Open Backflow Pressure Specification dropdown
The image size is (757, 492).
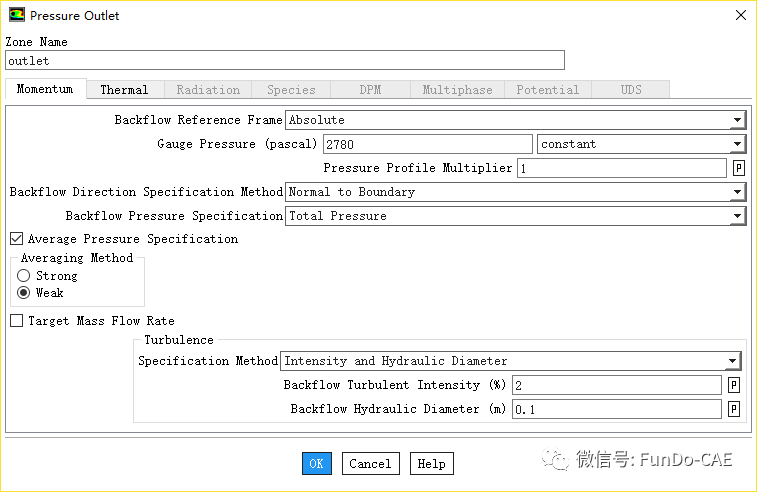[737, 216]
